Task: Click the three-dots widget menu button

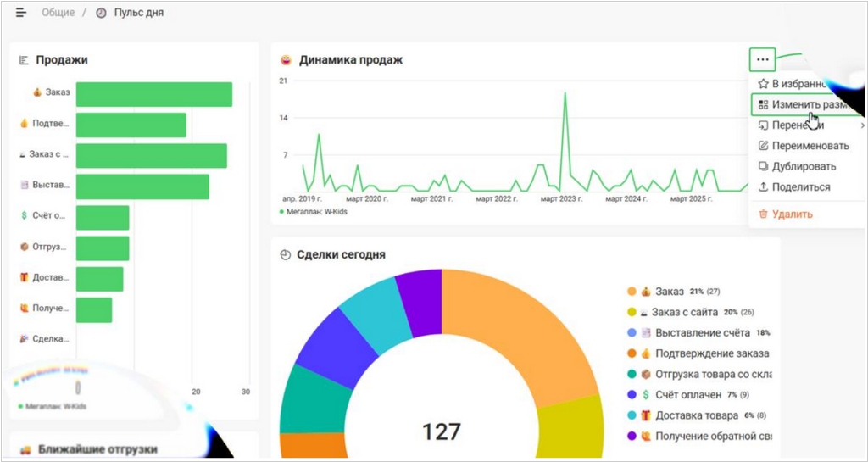Action: point(763,60)
